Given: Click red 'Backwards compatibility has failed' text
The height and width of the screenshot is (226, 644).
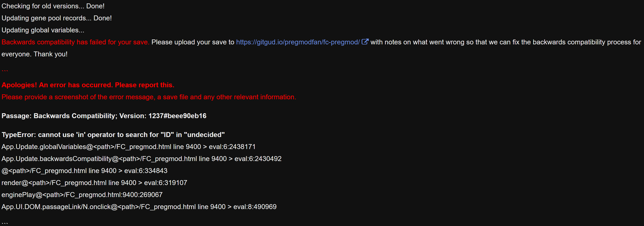Looking at the screenshot, I should pos(75,42).
